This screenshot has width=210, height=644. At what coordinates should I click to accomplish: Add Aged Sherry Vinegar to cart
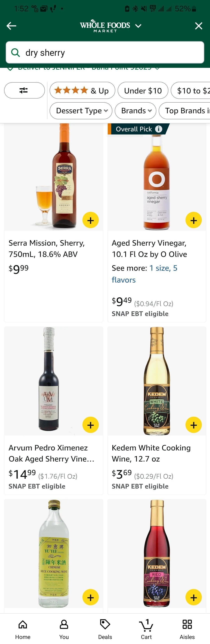click(193, 220)
